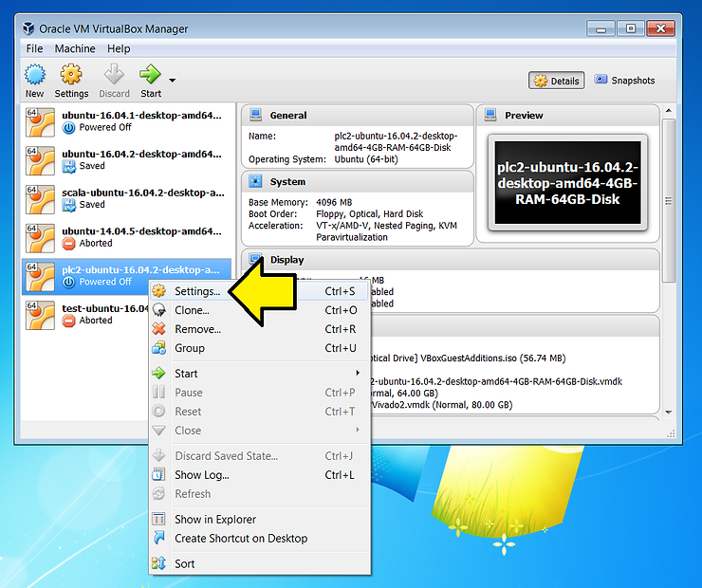
Task: Click the Powered Off icon of ubuntu-16.04.1 VM
Action: (68, 128)
